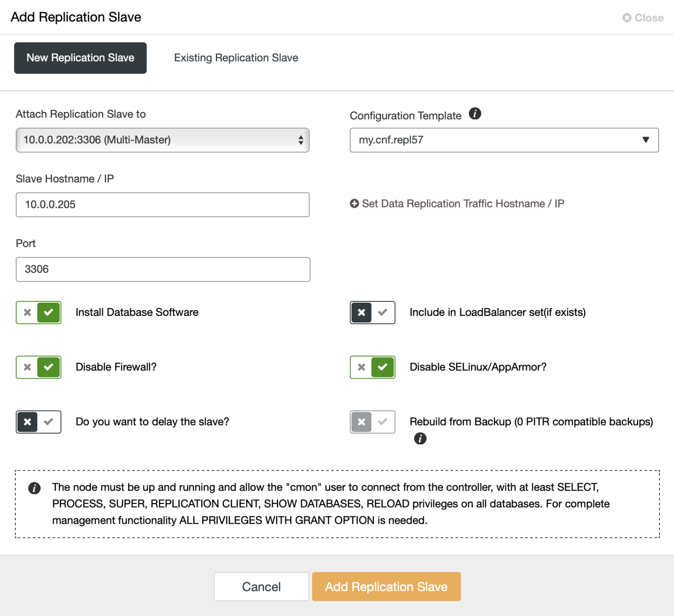
Task: Select the New Replication Slave tab
Action: coord(80,57)
